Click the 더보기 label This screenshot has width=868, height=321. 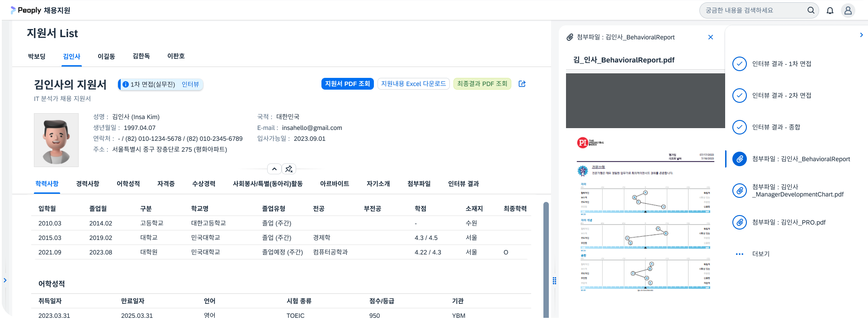761,254
